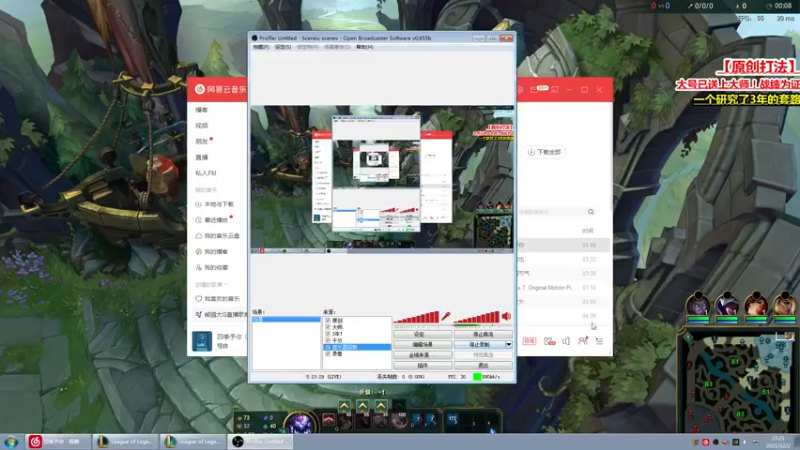800x450 pixels.
Task: Toggle the 3年! source checkbox
Action: pos(328,334)
